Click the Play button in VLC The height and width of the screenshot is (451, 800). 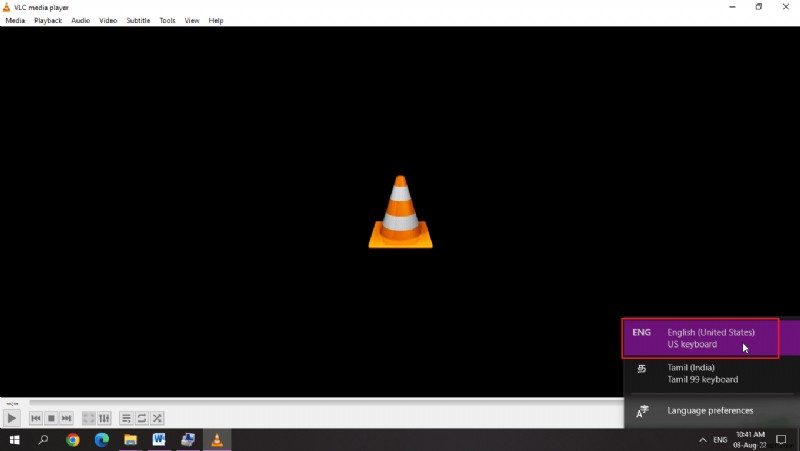tap(11, 418)
